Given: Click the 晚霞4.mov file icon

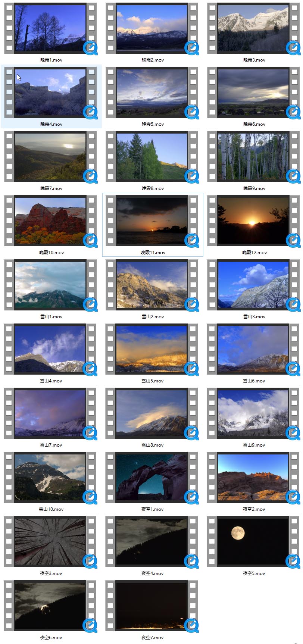Looking at the screenshot, I should (50, 93).
